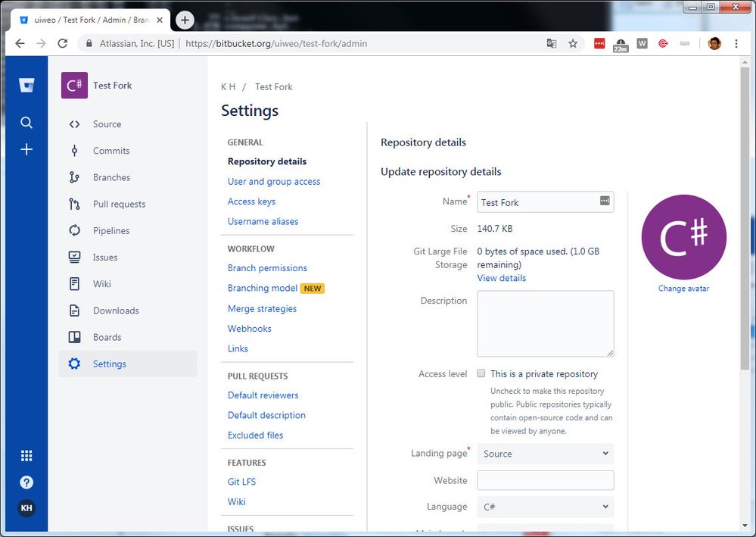Select the Pipelines navigation item
The height and width of the screenshot is (537, 756).
pyautogui.click(x=128, y=230)
